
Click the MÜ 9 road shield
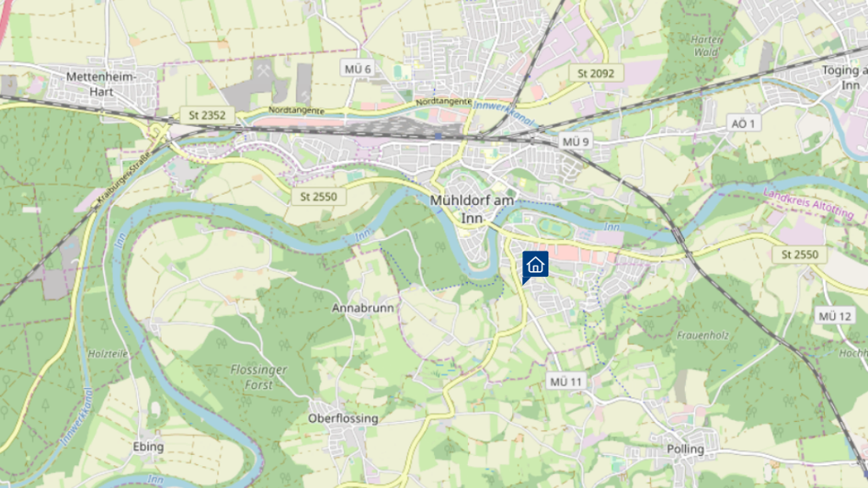(576, 141)
